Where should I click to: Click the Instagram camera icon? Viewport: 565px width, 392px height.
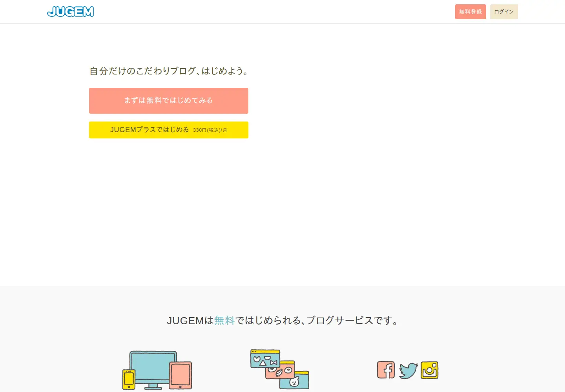(430, 370)
